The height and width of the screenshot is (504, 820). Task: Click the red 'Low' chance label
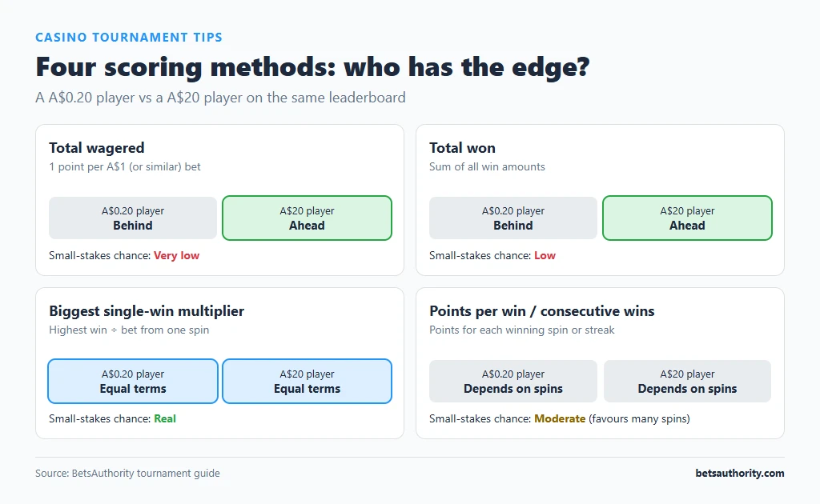click(x=545, y=255)
